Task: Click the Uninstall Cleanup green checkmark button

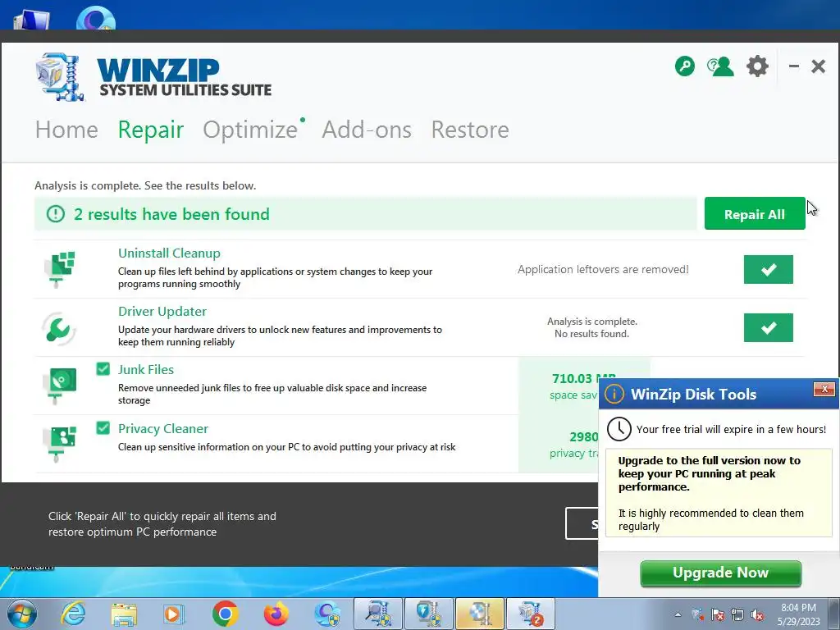Action: tap(768, 269)
